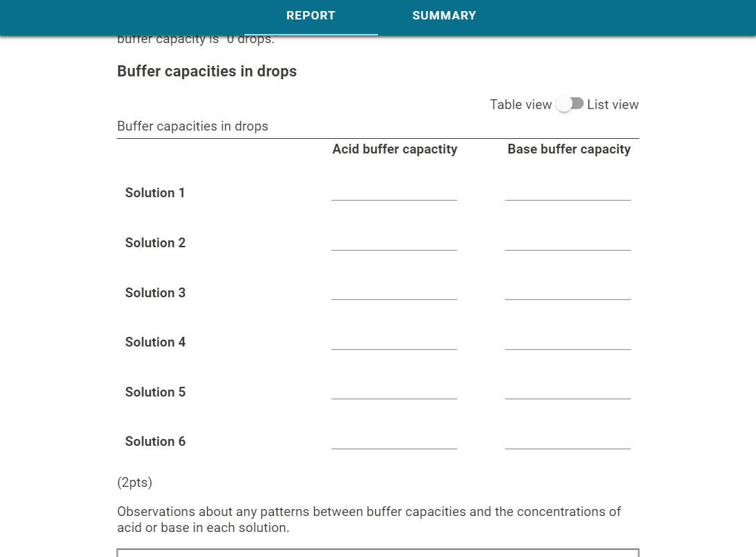This screenshot has height=557, width=756.
Task: Click the Table view label
Action: tap(521, 104)
